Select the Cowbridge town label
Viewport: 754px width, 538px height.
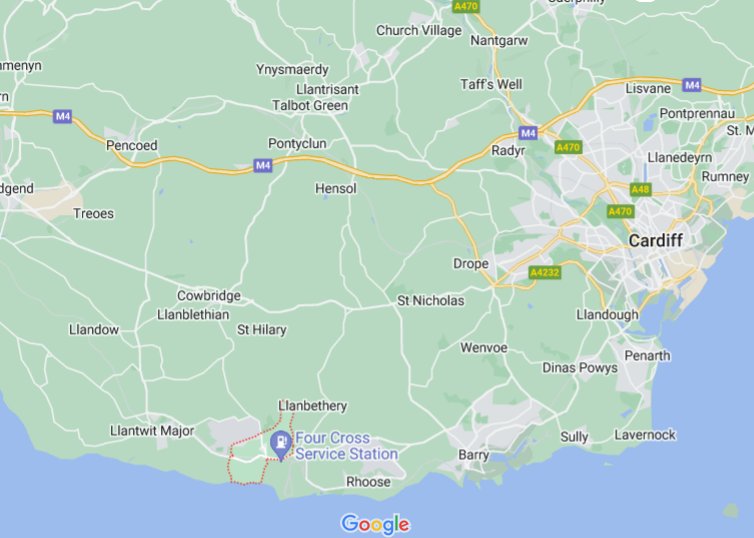(x=209, y=295)
